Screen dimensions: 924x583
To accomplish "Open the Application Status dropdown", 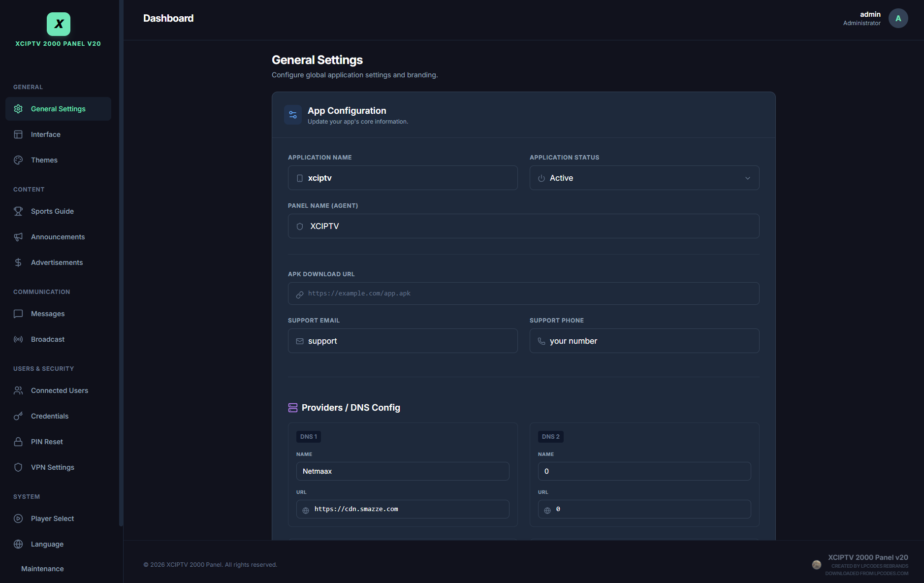I will [x=644, y=178].
